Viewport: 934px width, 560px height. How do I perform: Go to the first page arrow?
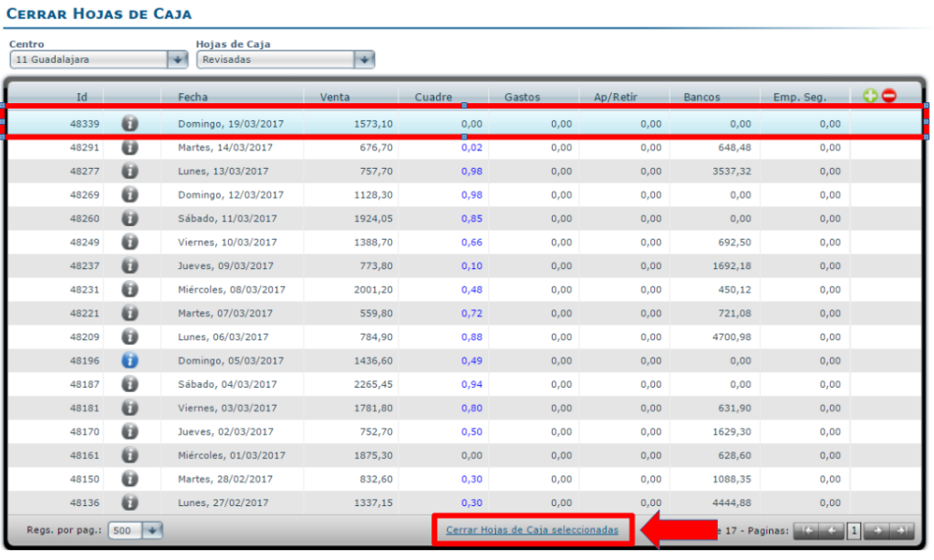coord(807,531)
